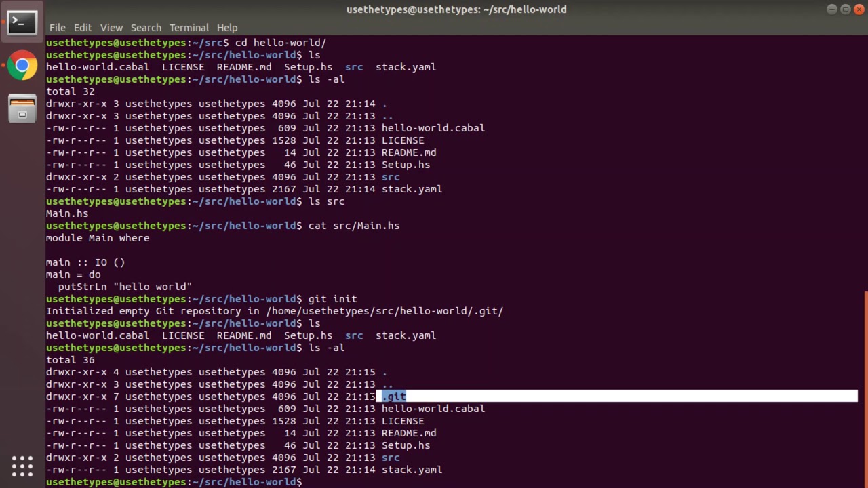
Task: Click the highlighted .git directory entry
Action: [x=394, y=396]
